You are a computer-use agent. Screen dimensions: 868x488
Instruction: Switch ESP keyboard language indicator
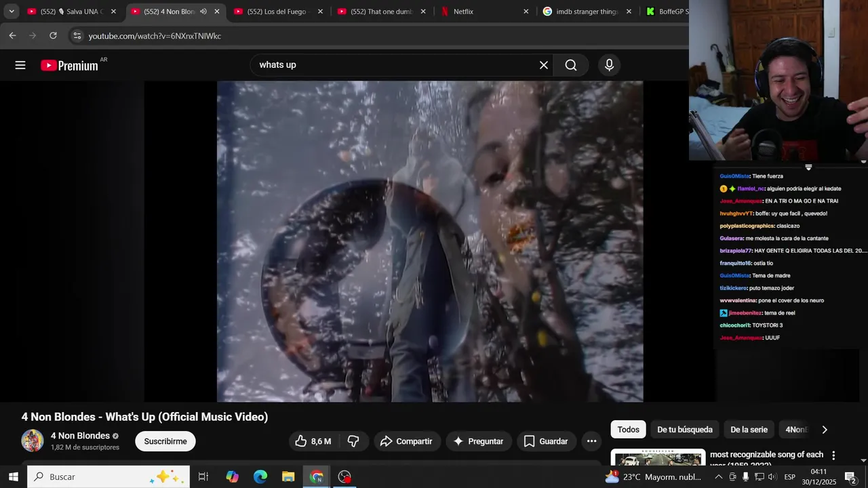pos(790,476)
